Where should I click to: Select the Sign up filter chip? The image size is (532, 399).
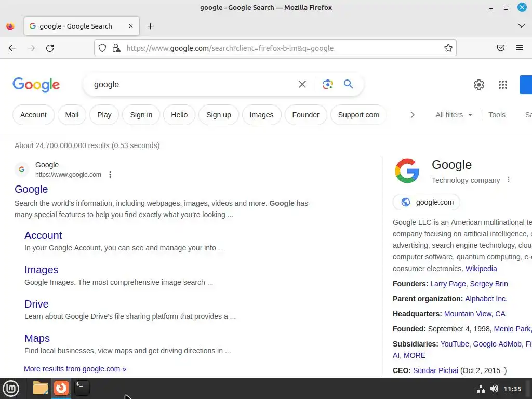pyautogui.click(x=219, y=115)
